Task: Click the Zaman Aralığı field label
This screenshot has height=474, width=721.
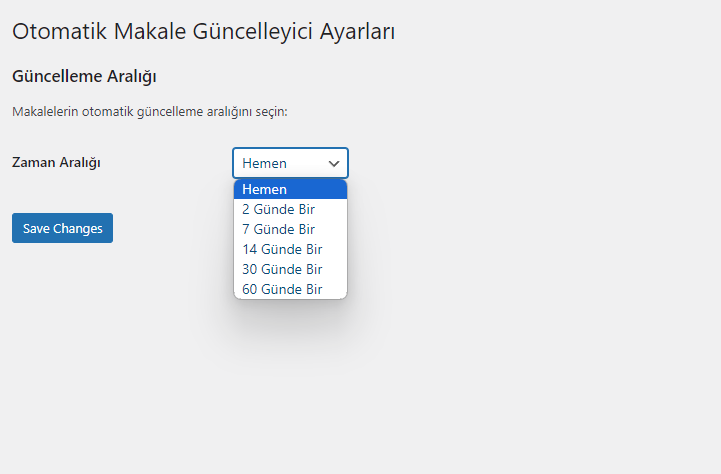Action: coord(56,162)
